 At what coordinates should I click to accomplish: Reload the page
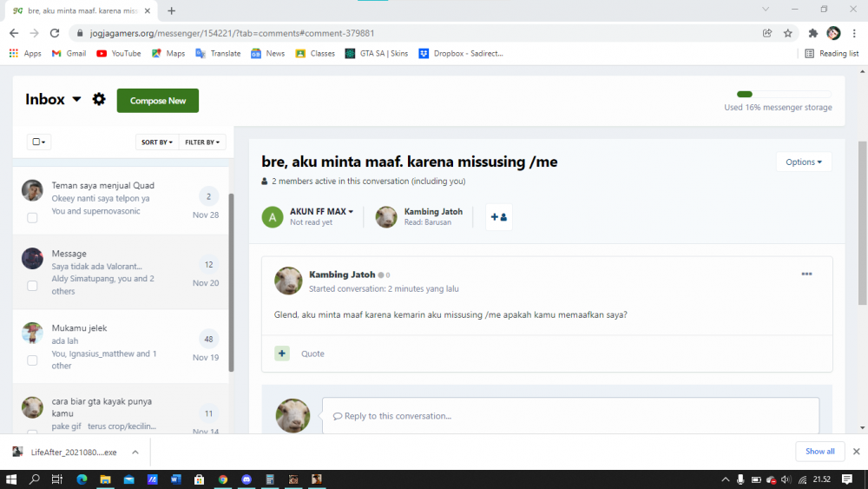point(54,33)
